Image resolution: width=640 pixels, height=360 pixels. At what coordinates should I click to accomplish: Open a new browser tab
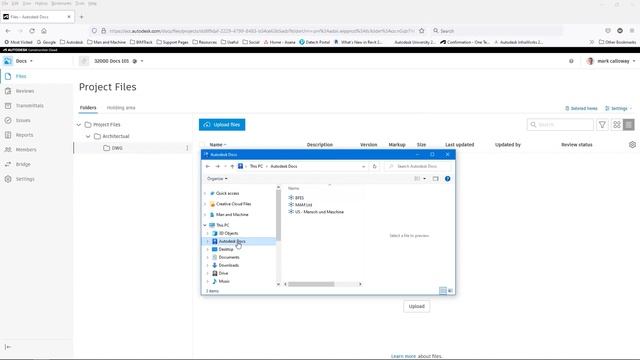82,17
